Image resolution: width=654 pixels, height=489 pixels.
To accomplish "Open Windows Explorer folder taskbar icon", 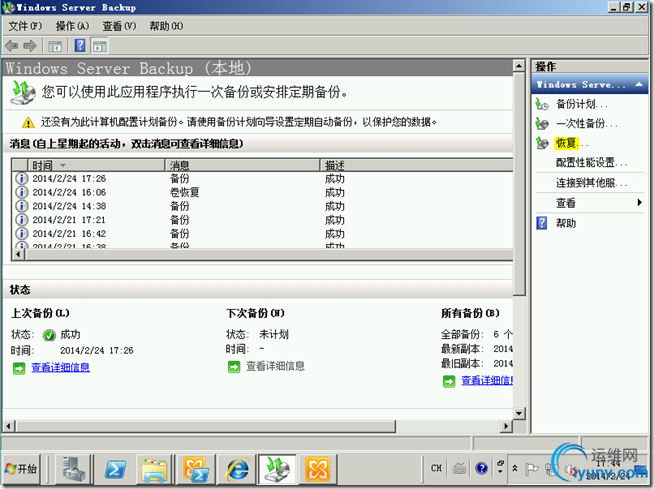I will point(154,469).
